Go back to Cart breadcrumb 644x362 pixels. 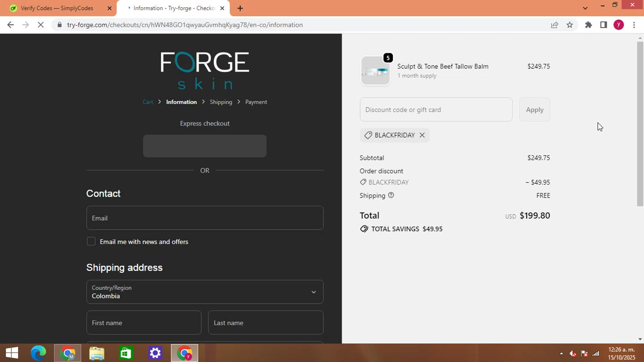point(148,102)
